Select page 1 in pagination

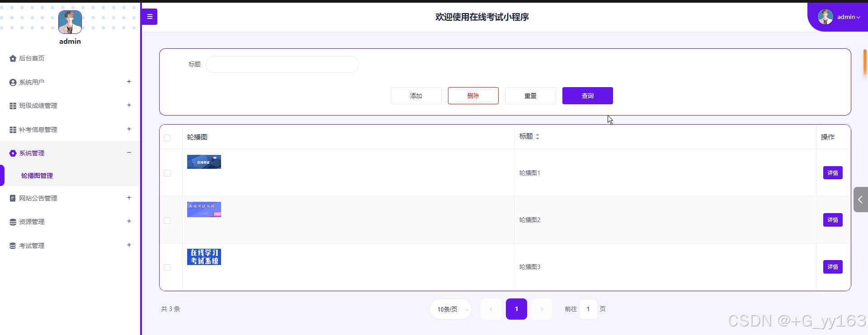516,309
